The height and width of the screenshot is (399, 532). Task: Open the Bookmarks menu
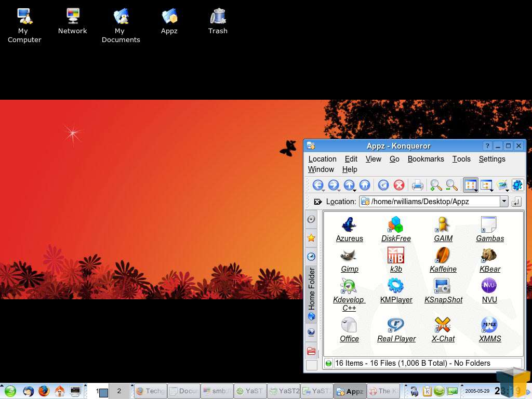click(426, 159)
